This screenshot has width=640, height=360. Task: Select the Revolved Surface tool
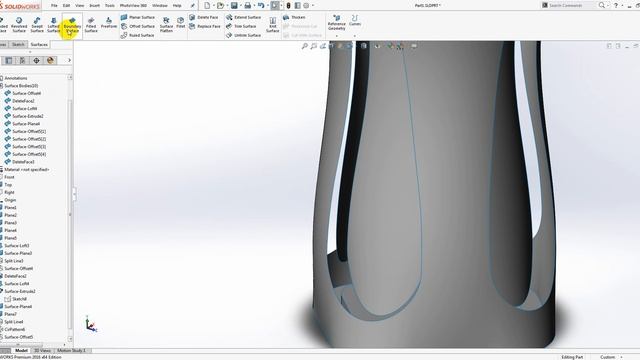coord(19,25)
